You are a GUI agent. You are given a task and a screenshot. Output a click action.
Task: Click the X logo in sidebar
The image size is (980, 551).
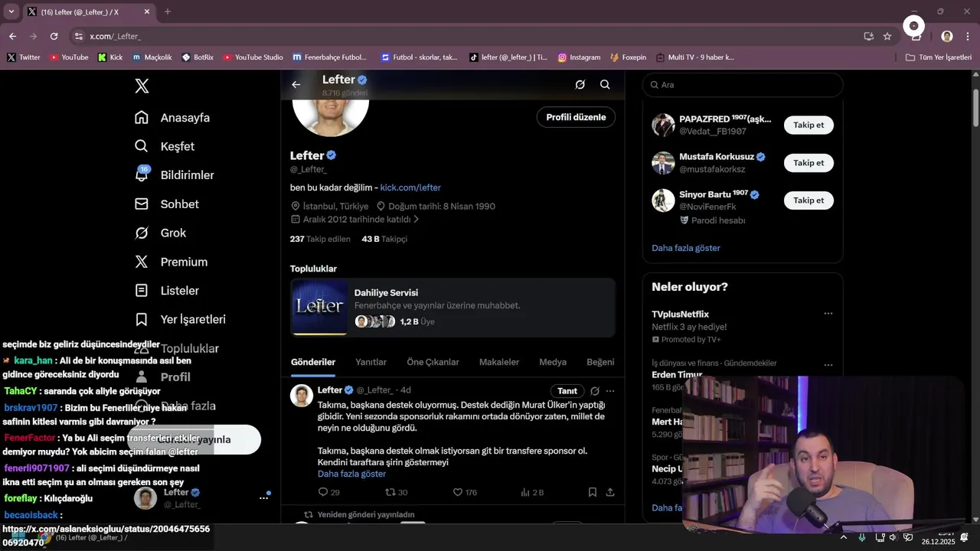(142, 86)
